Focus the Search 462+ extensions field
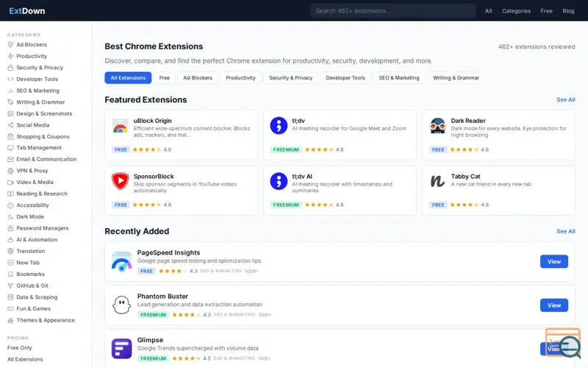Screen dimensions: 588x368 pos(393,11)
